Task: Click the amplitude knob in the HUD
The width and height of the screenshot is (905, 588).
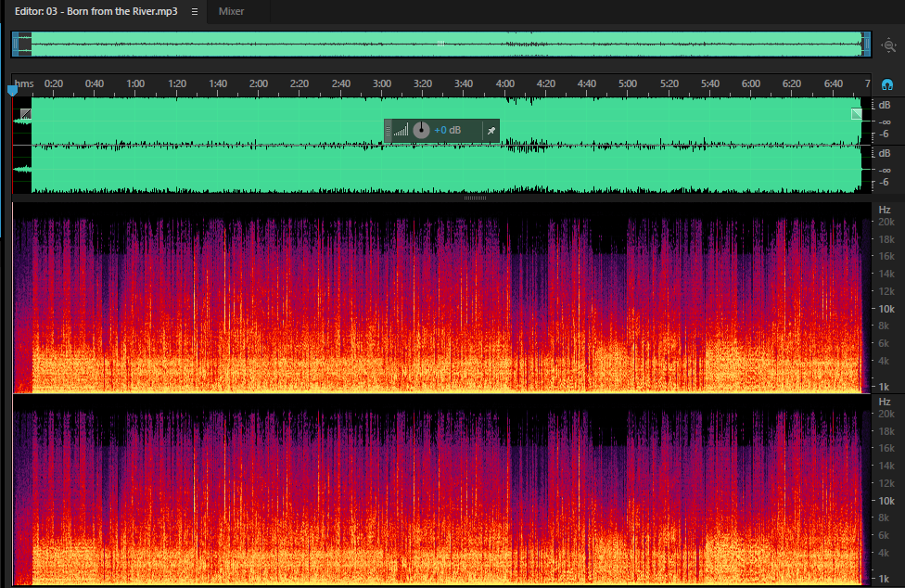Action: coord(421,130)
